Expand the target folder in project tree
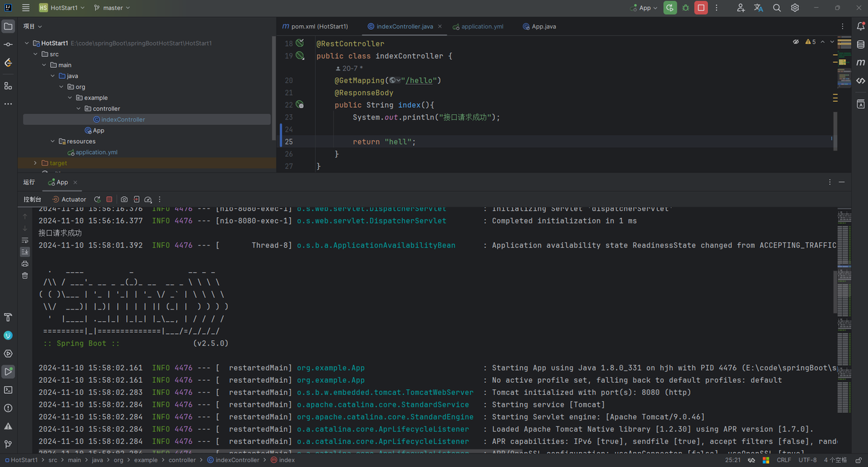868x467 pixels. (35, 163)
